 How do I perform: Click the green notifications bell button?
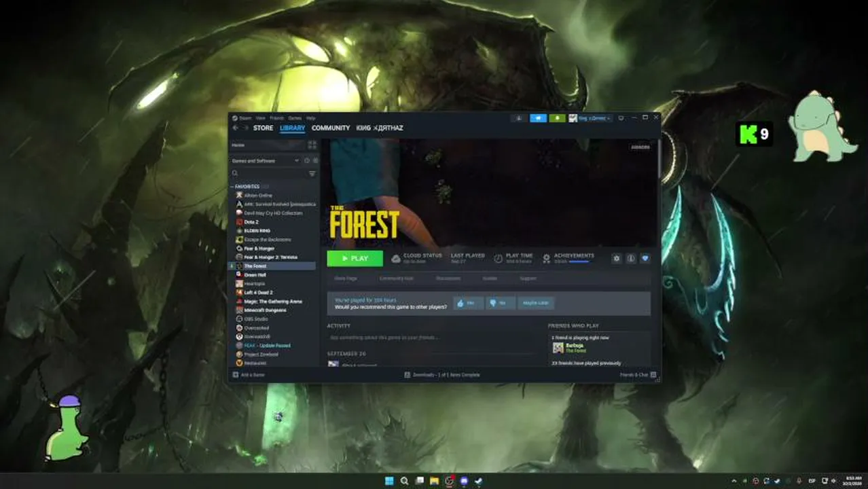coord(558,118)
